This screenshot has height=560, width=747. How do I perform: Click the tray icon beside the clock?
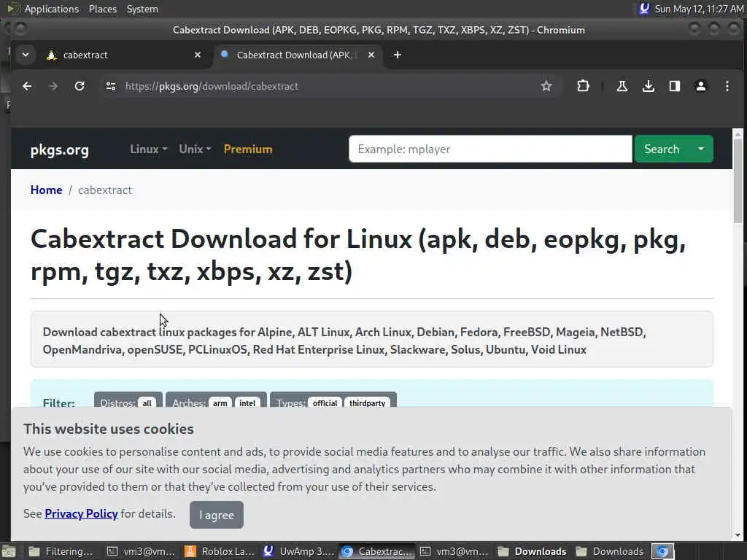point(644,9)
